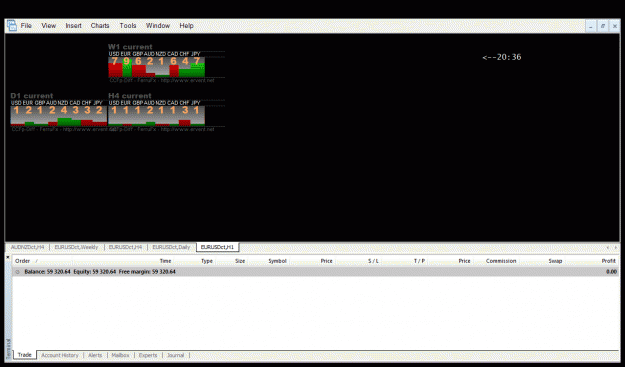The image size is (625, 367).
Task: Click NZD value 4 in D1 panel
Action: coord(64,110)
